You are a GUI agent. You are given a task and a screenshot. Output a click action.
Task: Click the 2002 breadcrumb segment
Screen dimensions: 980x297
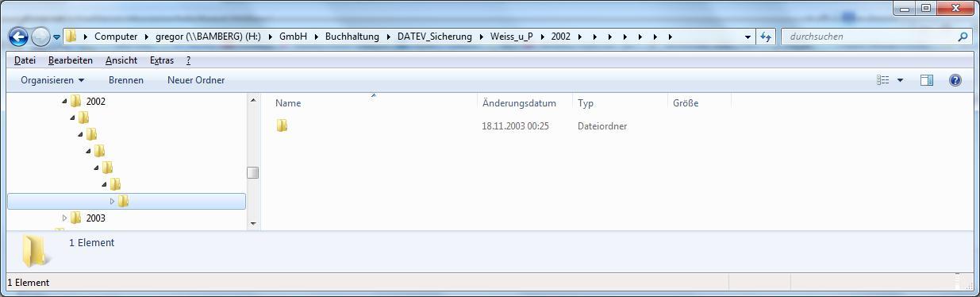(x=561, y=37)
